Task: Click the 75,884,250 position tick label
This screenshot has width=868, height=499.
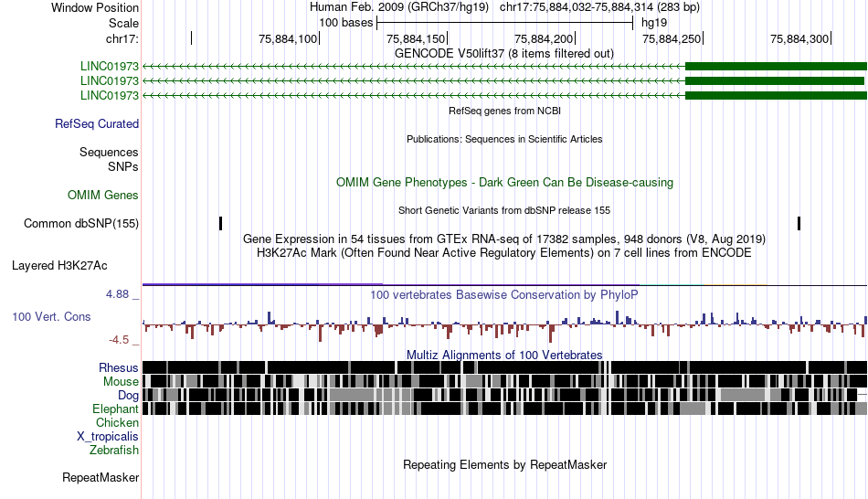Action: point(672,38)
